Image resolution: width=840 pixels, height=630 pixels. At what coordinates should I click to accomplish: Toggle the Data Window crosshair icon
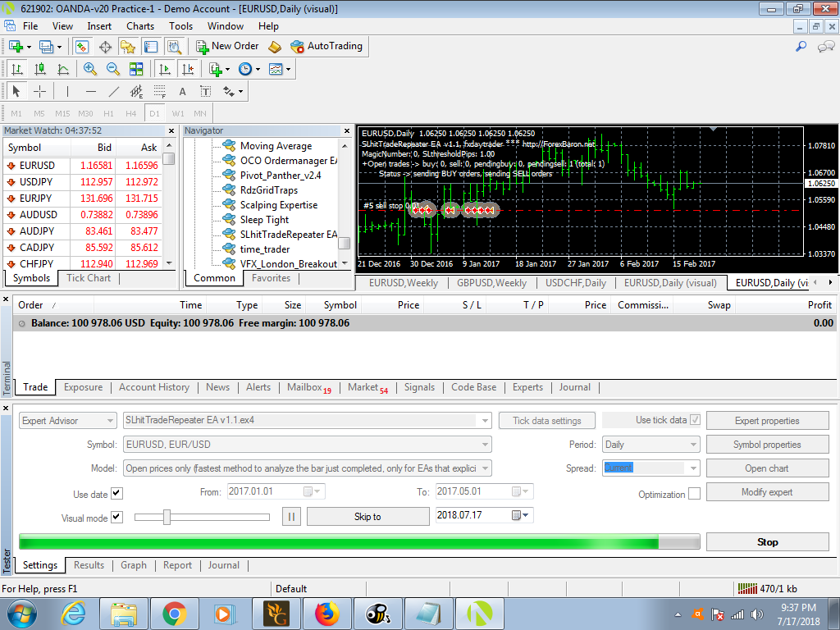(105, 47)
